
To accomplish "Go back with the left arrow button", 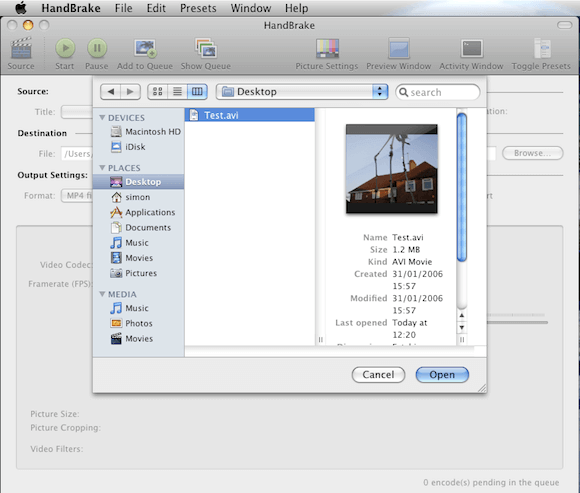I will point(110,92).
